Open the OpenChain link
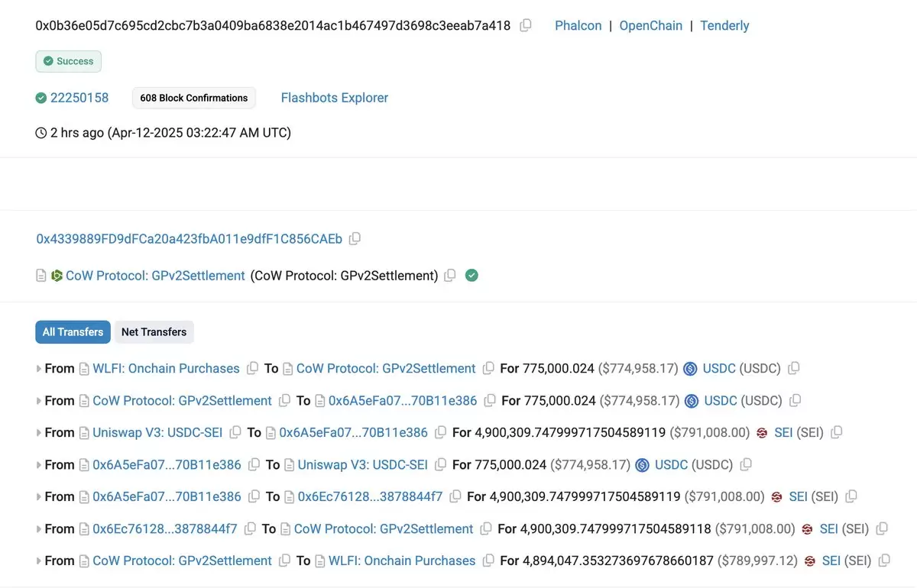917x588 pixels. pyautogui.click(x=650, y=25)
